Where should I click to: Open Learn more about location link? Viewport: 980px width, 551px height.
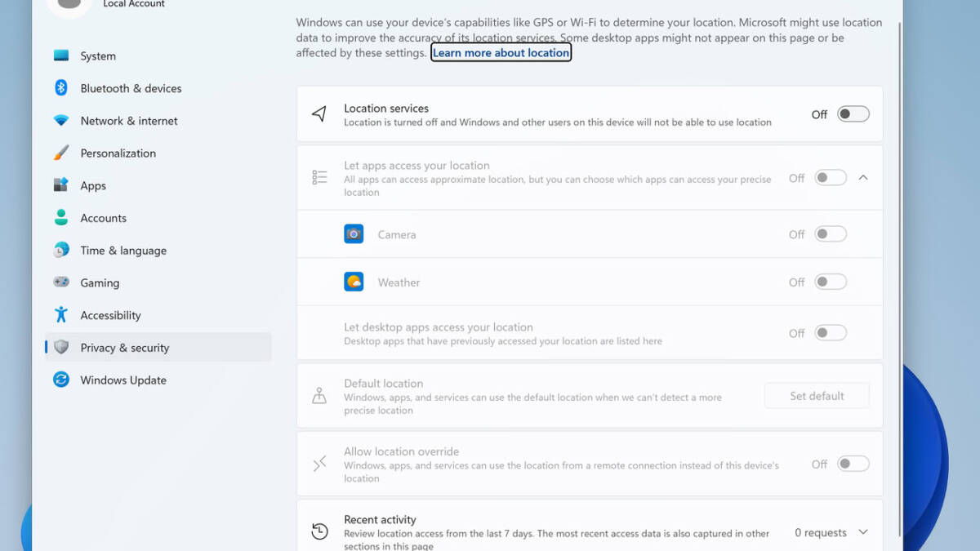tap(501, 52)
